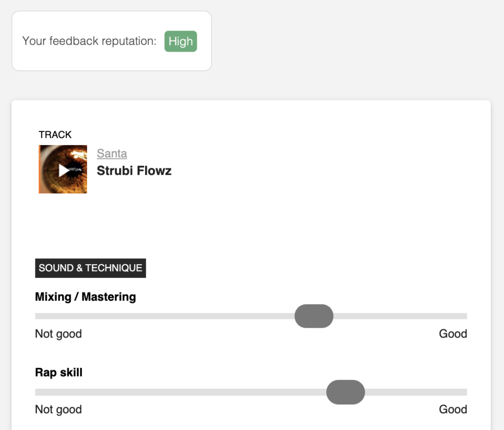Click the High reputation badge

tap(181, 41)
